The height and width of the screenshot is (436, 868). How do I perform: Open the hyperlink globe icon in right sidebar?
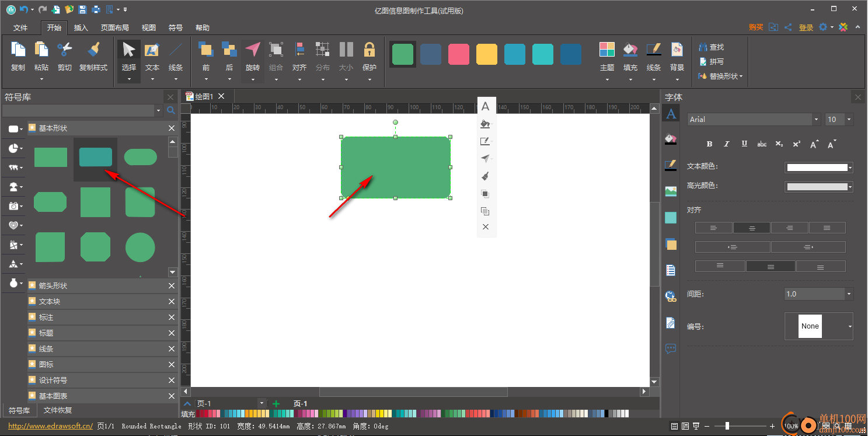click(671, 296)
